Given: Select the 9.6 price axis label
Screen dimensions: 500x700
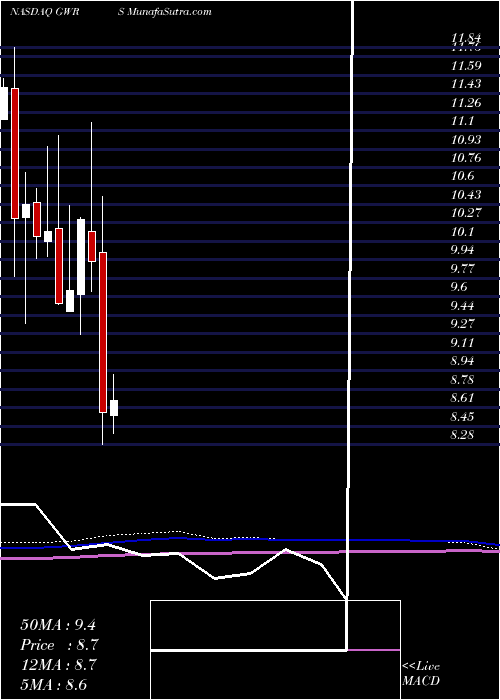Looking at the screenshot, I should click(459, 287).
